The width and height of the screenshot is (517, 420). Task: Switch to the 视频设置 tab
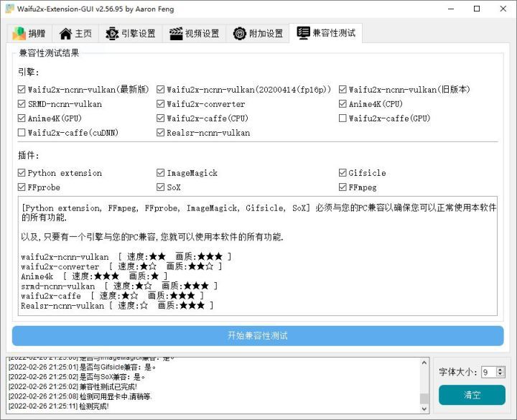[x=194, y=33]
